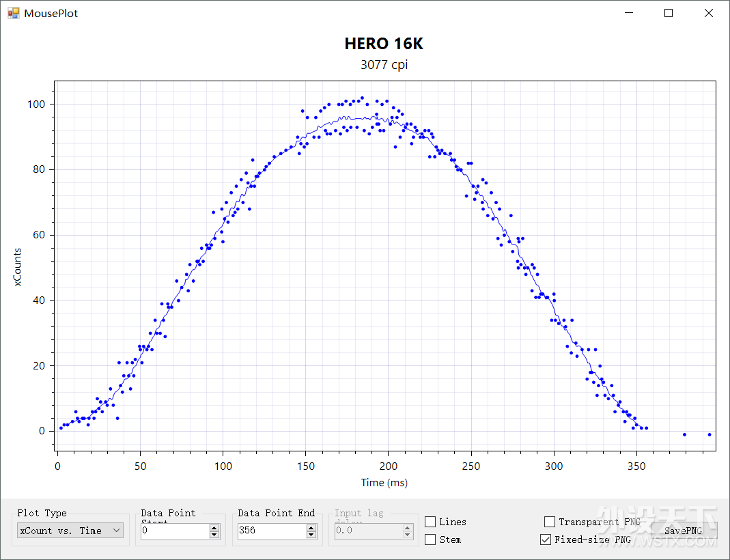Click the Input lag value field
The width and height of the screenshot is (730, 560).
[x=369, y=531]
